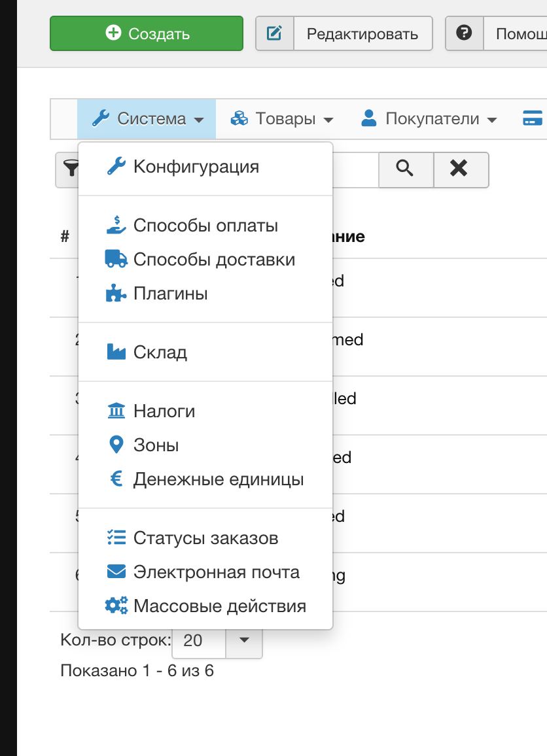The height and width of the screenshot is (756, 547).
Task: Run search with the magnifier button
Action: (406, 169)
